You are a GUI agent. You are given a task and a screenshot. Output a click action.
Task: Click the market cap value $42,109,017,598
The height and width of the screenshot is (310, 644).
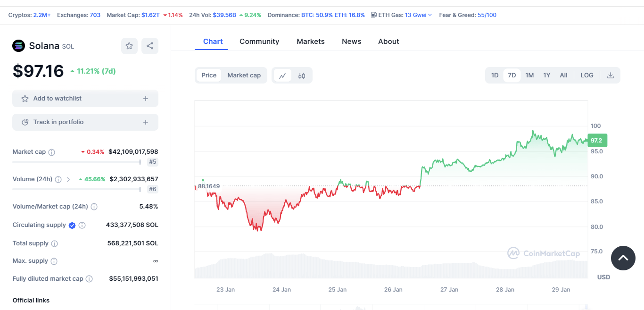pyautogui.click(x=133, y=152)
